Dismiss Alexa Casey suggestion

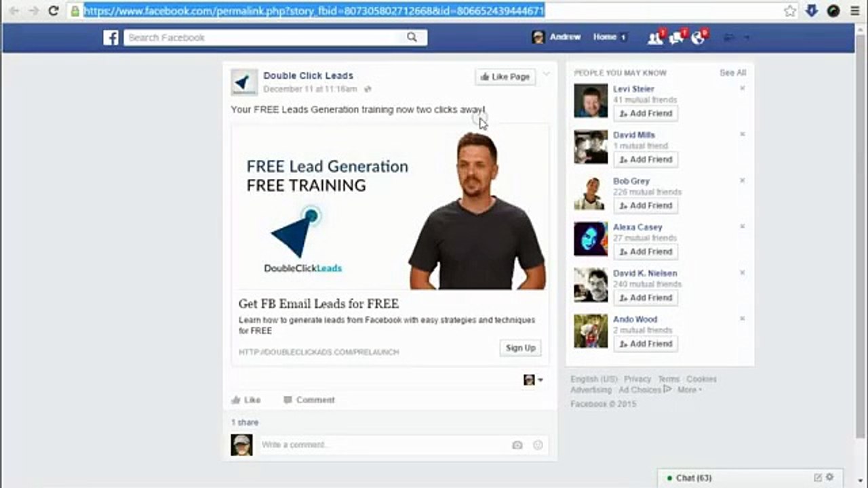tap(742, 226)
